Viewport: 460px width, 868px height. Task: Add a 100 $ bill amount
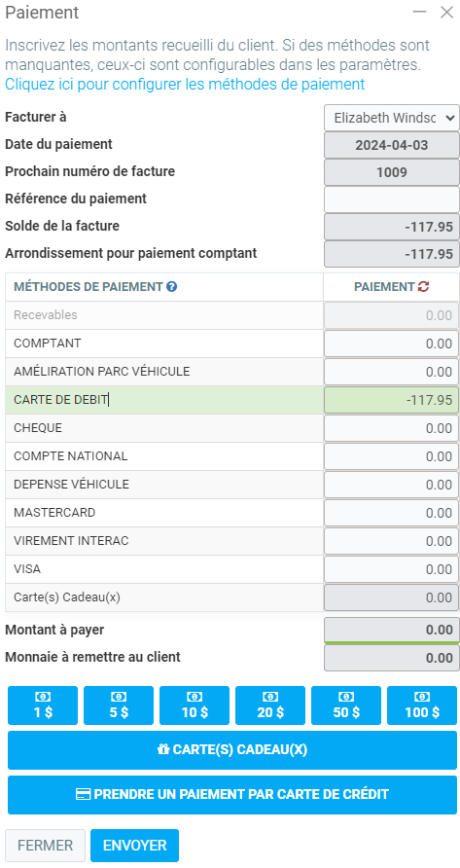[x=422, y=705]
